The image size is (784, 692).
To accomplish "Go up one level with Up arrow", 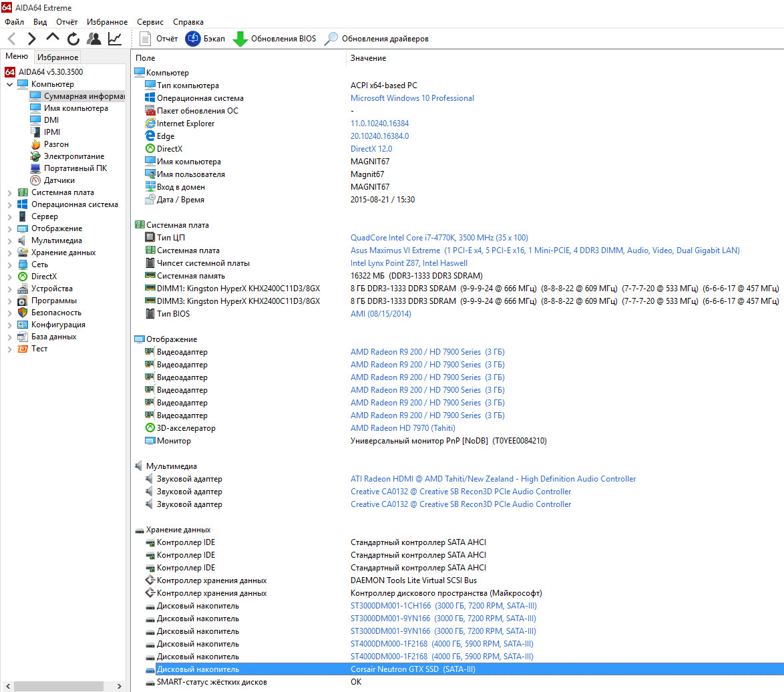I will click(x=53, y=37).
